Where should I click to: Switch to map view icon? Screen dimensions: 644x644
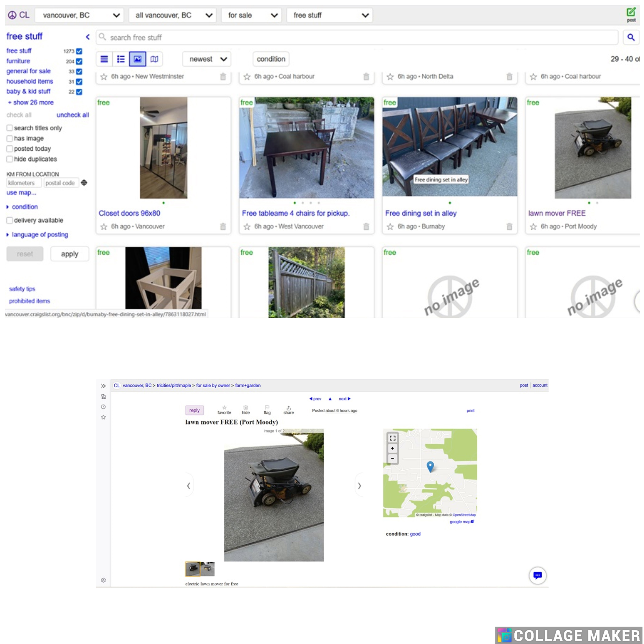[154, 59]
